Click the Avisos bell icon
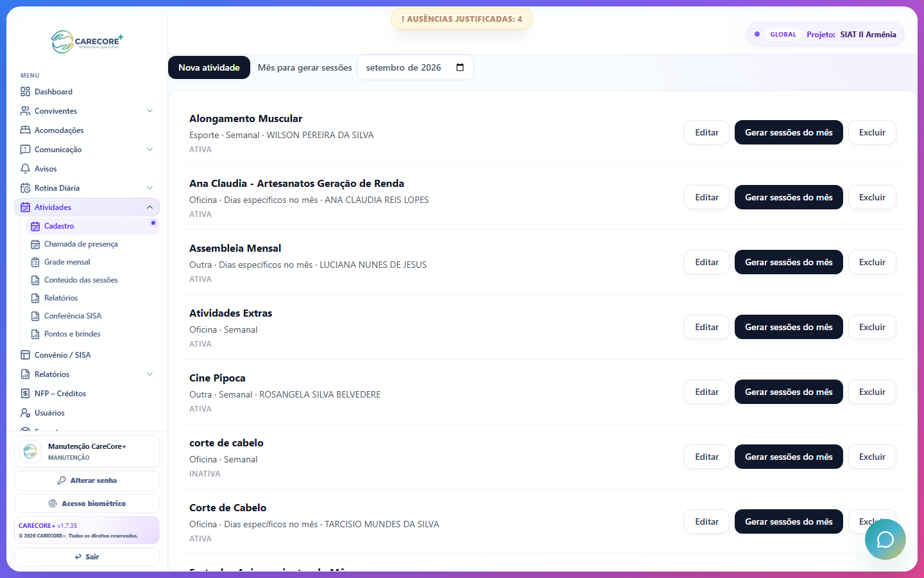Image resolution: width=924 pixels, height=578 pixels. coord(25,169)
